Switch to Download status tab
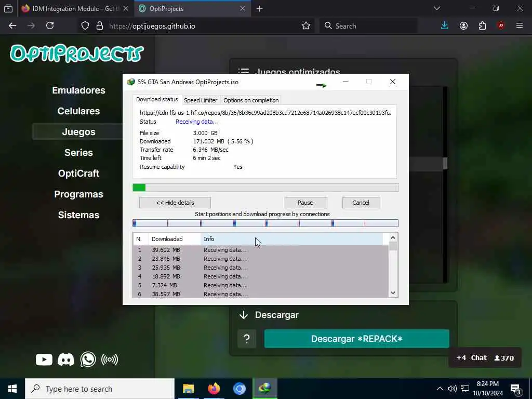532x399 pixels. [x=157, y=99]
